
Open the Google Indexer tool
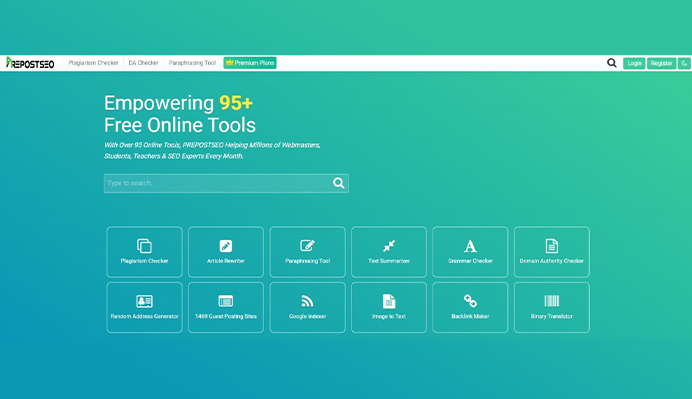307,307
